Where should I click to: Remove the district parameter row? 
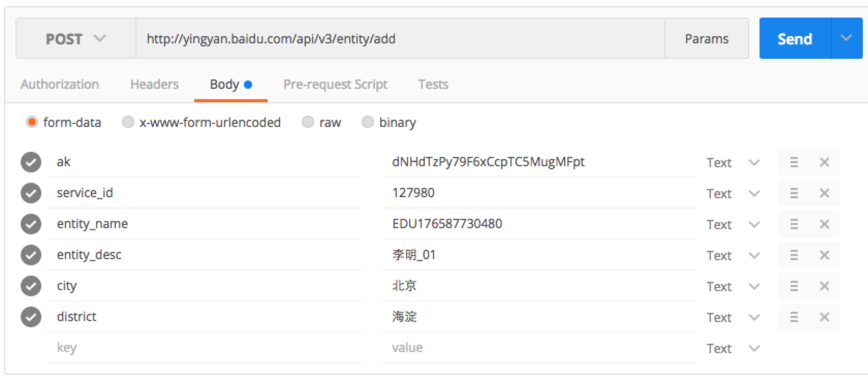824,317
